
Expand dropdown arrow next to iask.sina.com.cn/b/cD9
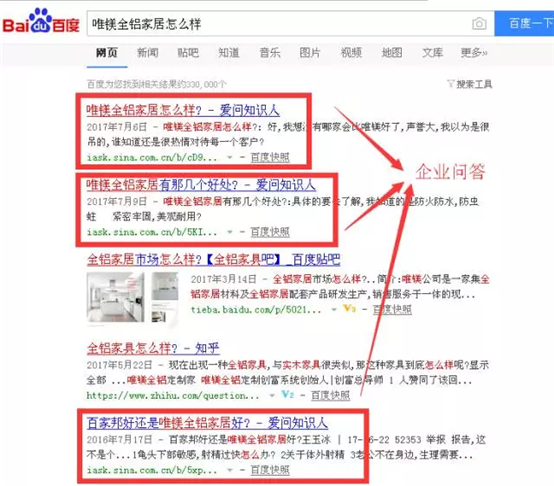pos(230,157)
